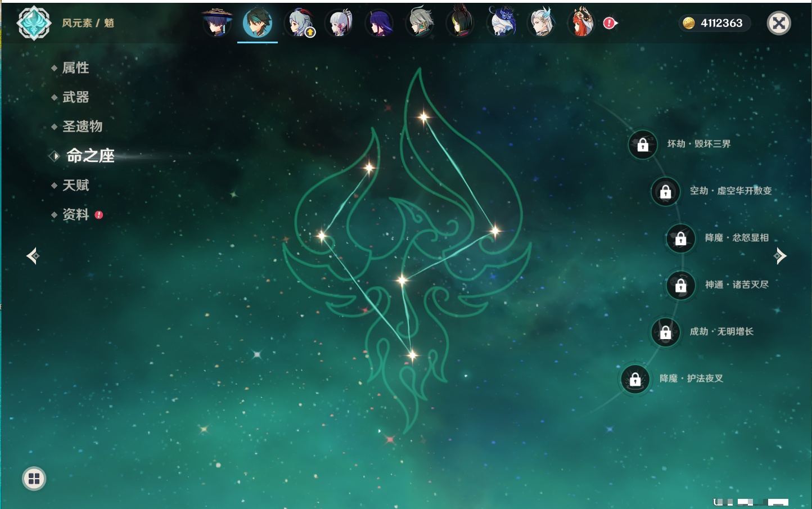This screenshot has width=812, height=509.
Task: Click the lock icon for 降魔·忿怒显相
Action: click(x=681, y=238)
